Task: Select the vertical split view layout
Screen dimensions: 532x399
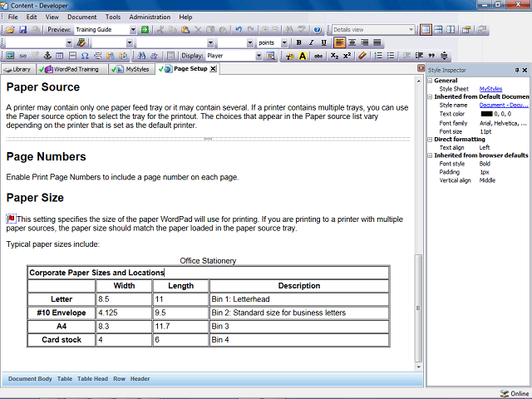Action: [451, 30]
